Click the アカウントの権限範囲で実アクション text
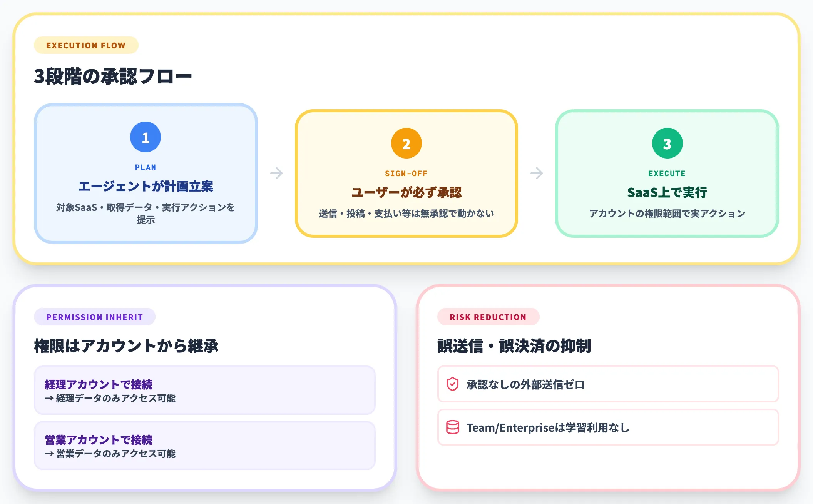813x504 pixels. pyautogui.click(x=667, y=214)
